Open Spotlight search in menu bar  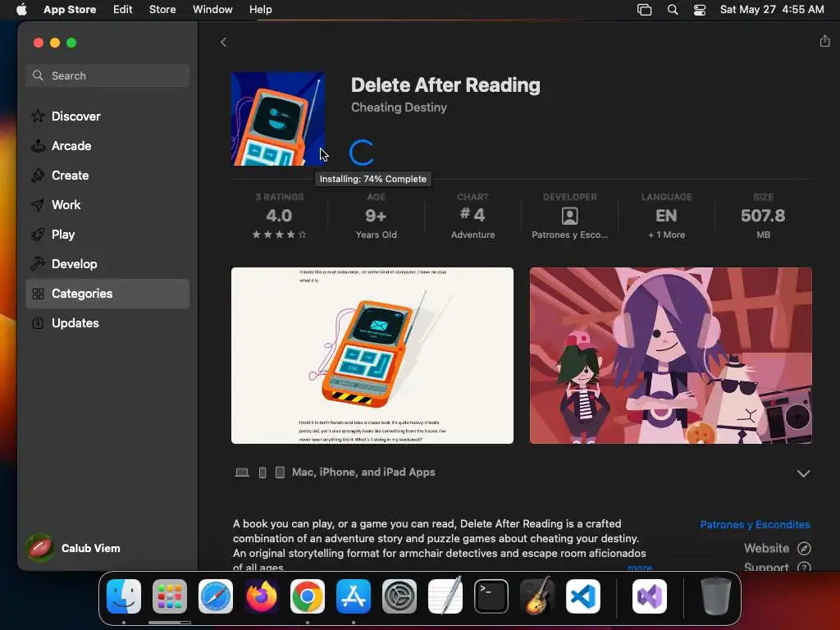[x=673, y=10]
